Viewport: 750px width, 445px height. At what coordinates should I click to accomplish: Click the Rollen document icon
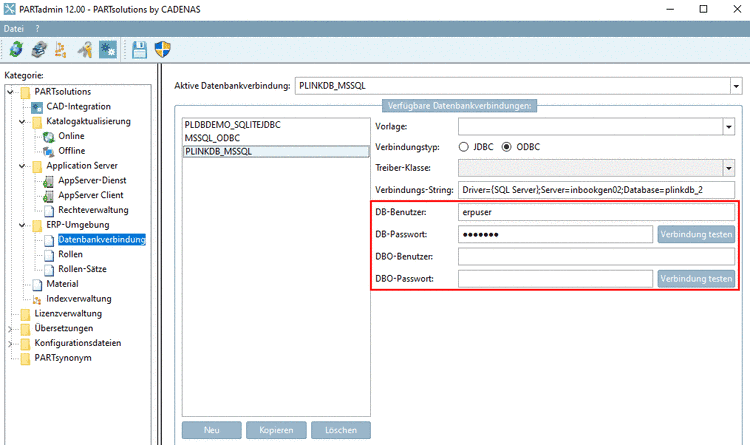pyautogui.click(x=49, y=255)
